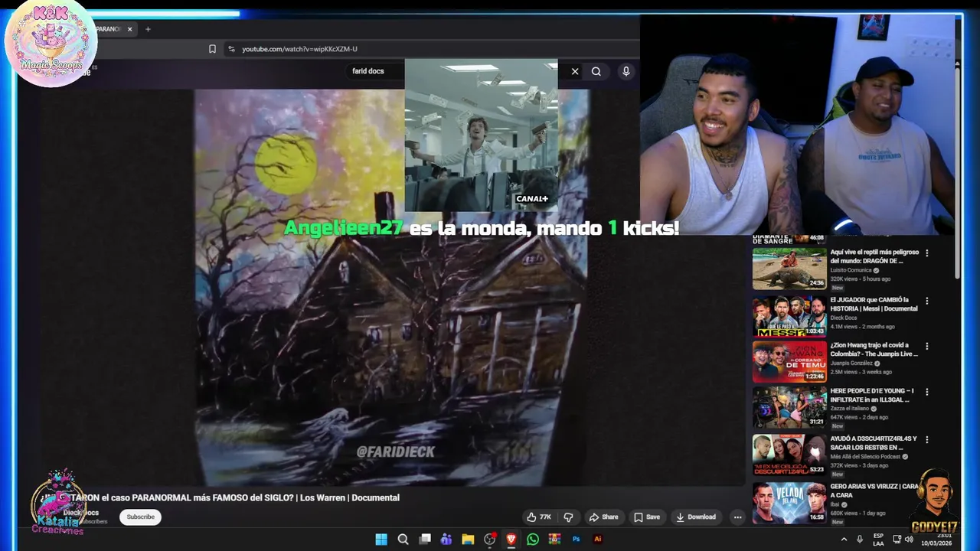Save the video to a playlist

[647, 517]
